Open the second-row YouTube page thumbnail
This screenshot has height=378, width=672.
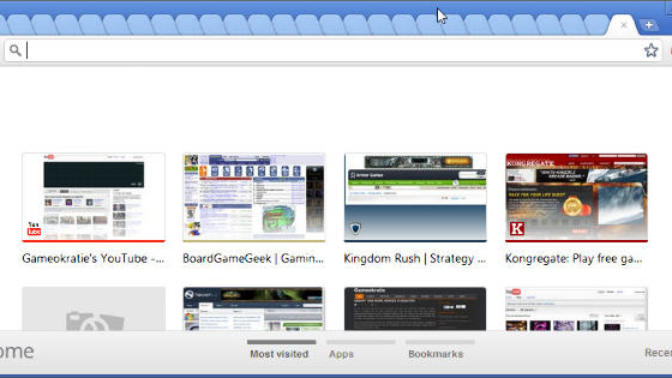click(576, 309)
